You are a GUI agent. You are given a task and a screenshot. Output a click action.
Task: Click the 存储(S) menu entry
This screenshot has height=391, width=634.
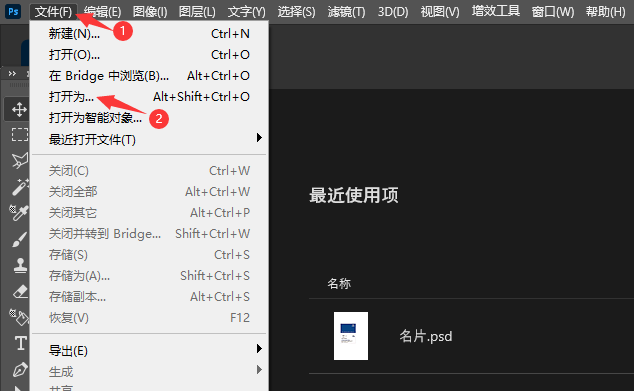point(149,255)
